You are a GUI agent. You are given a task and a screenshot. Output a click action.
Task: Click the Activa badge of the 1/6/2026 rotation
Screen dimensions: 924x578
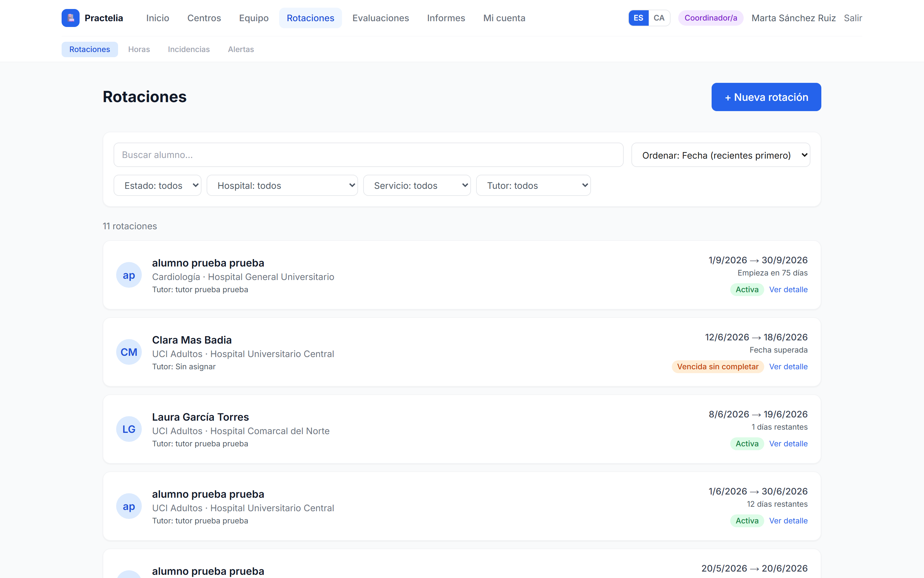coord(747,521)
